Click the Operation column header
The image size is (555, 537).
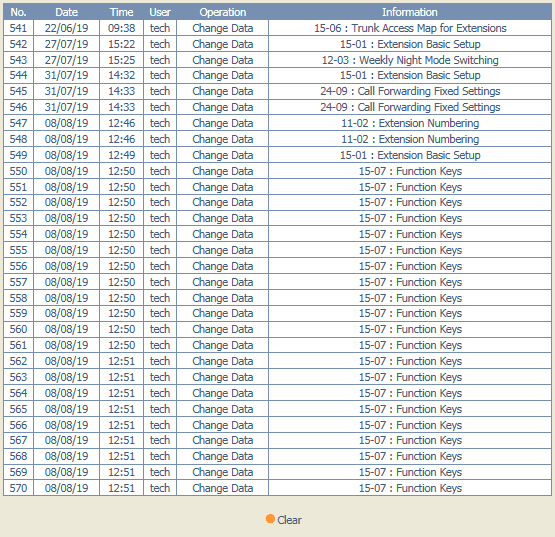(223, 12)
